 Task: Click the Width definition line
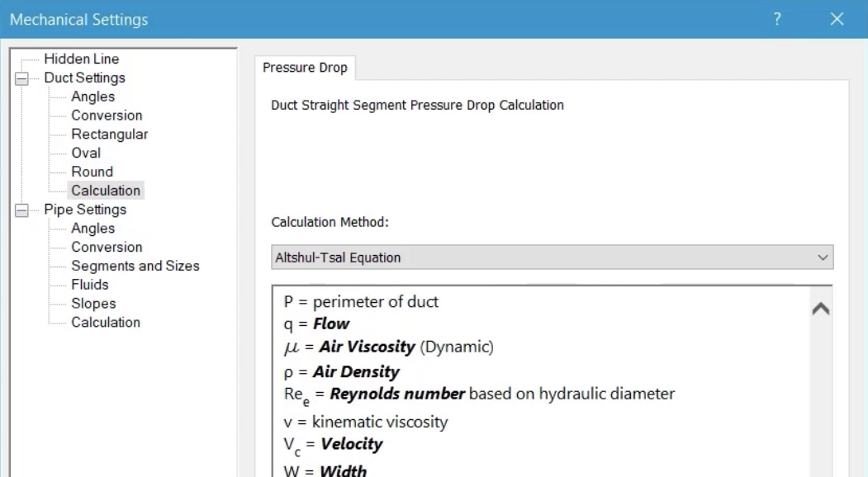point(325,470)
